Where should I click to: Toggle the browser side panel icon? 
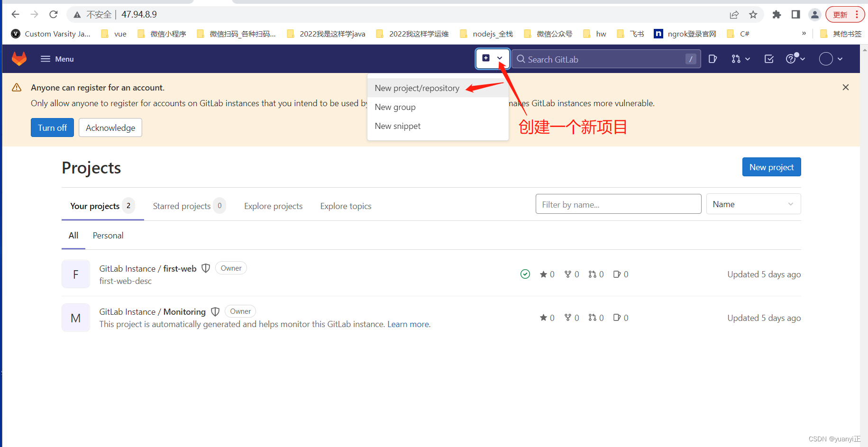(795, 15)
